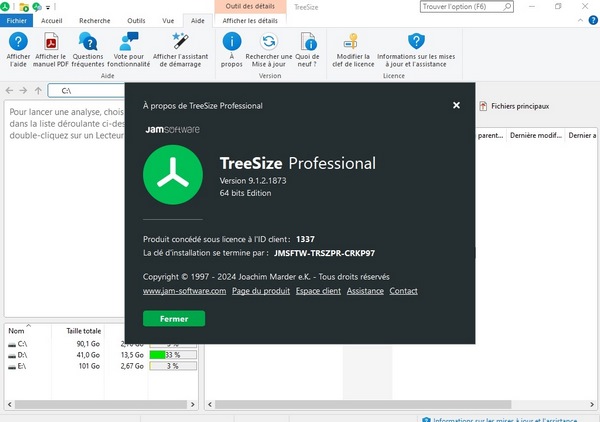600x422 pixels.
Task: Click the search magnifier in Trouver l'option box
Action: (x=507, y=7)
